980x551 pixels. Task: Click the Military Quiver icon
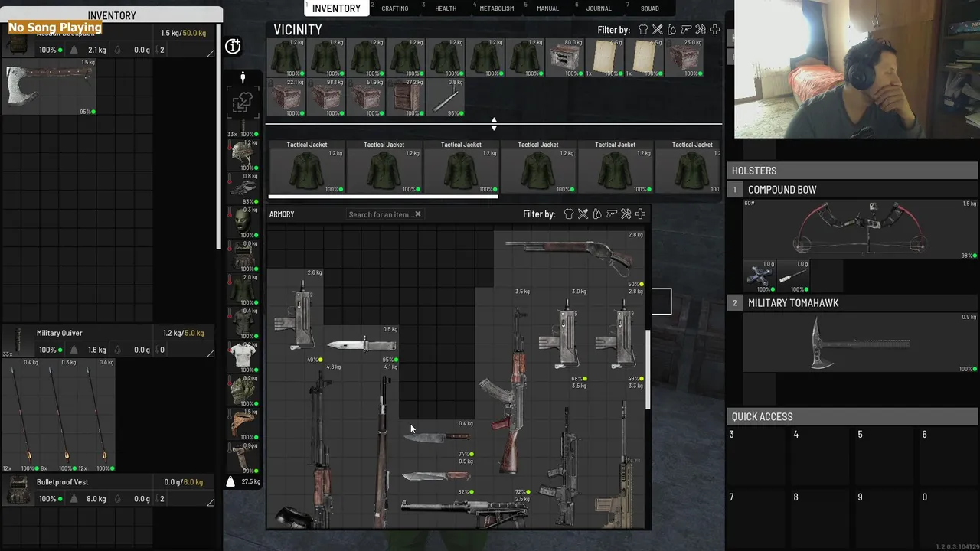click(17, 342)
